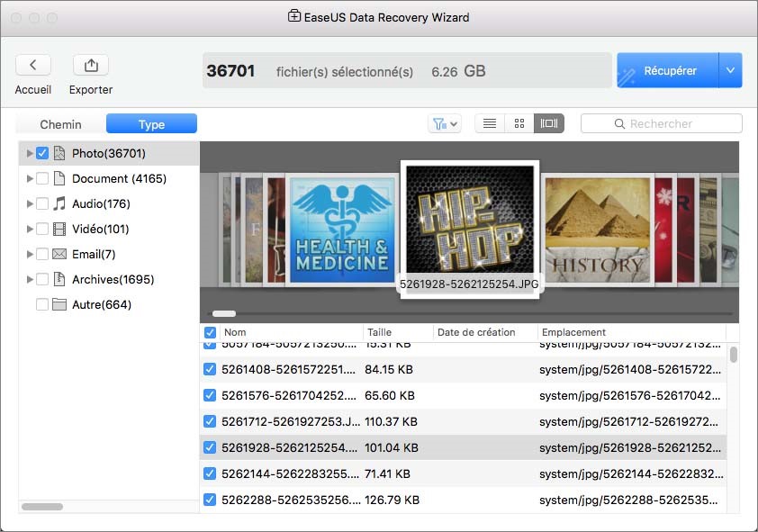Check the Archives(1695) checkbox
The height and width of the screenshot is (532, 758).
click(42, 279)
